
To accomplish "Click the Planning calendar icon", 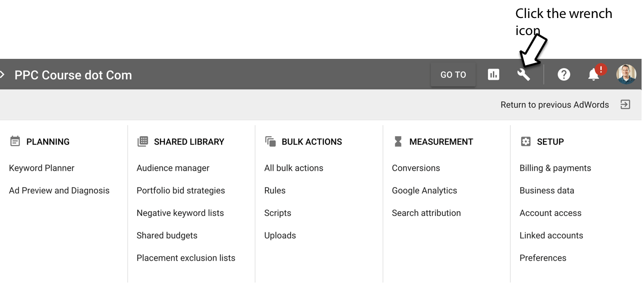I will tap(15, 142).
